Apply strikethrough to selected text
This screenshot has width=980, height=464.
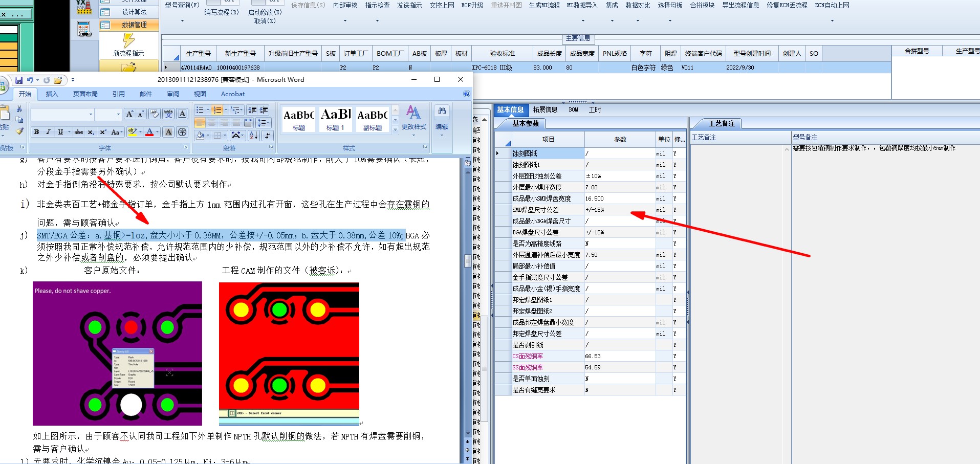coord(79,132)
